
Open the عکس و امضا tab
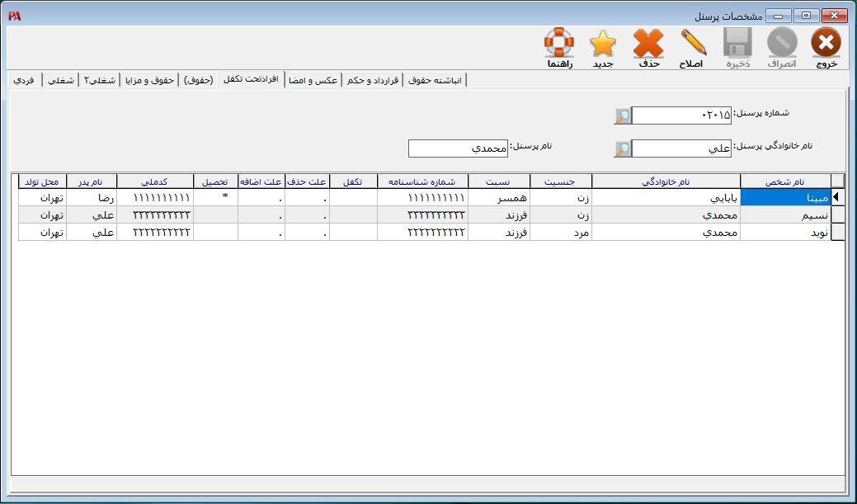point(312,80)
